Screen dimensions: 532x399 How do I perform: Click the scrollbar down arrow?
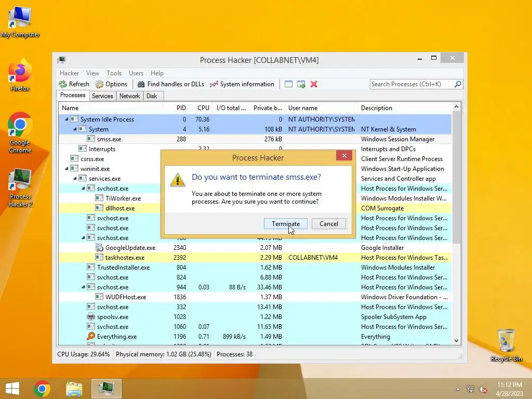tap(456, 341)
